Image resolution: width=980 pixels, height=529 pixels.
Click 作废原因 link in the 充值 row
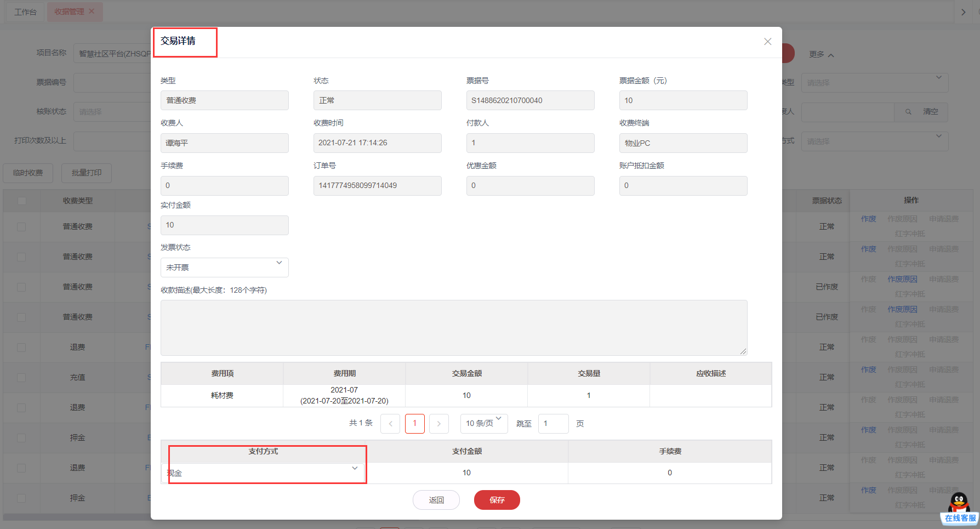[x=903, y=370]
